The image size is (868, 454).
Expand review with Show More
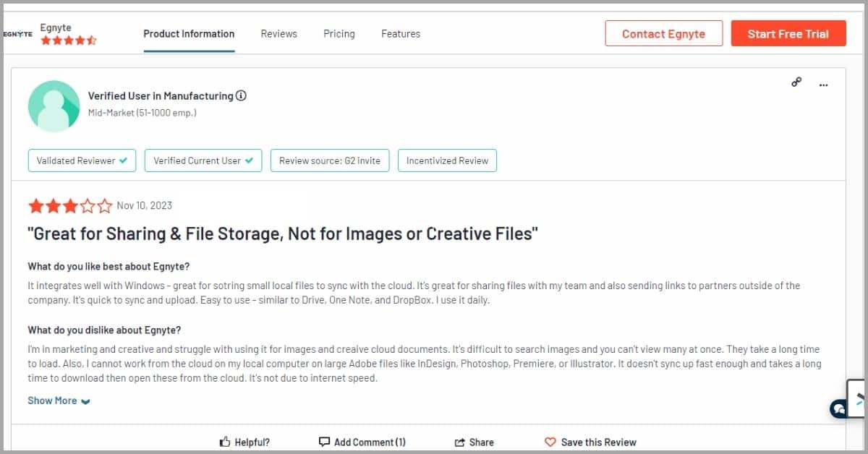[x=59, y=401]
